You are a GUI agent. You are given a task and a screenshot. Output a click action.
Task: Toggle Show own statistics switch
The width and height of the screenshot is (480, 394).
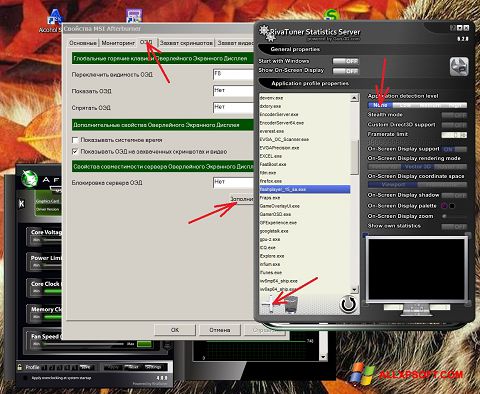click(454, 227)
